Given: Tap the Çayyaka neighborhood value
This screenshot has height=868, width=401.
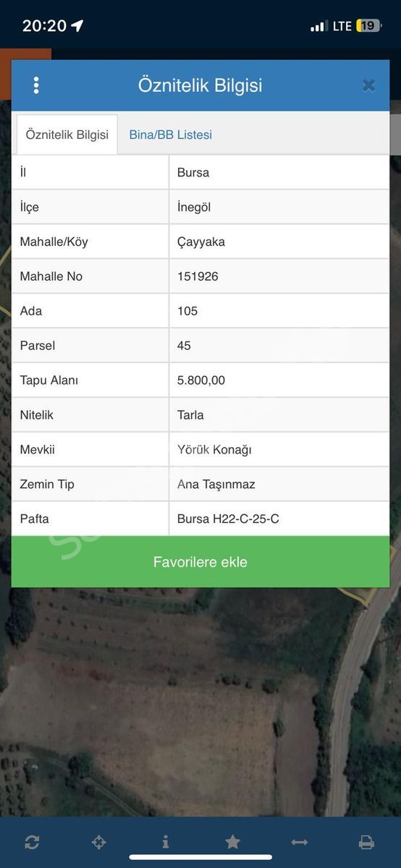Looking at the screenshot, I should 201,242.
